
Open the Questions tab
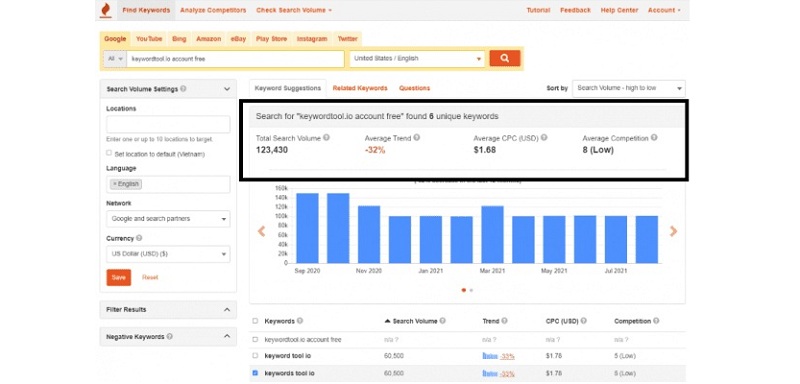pyautogui.click(x=414, y=88)
